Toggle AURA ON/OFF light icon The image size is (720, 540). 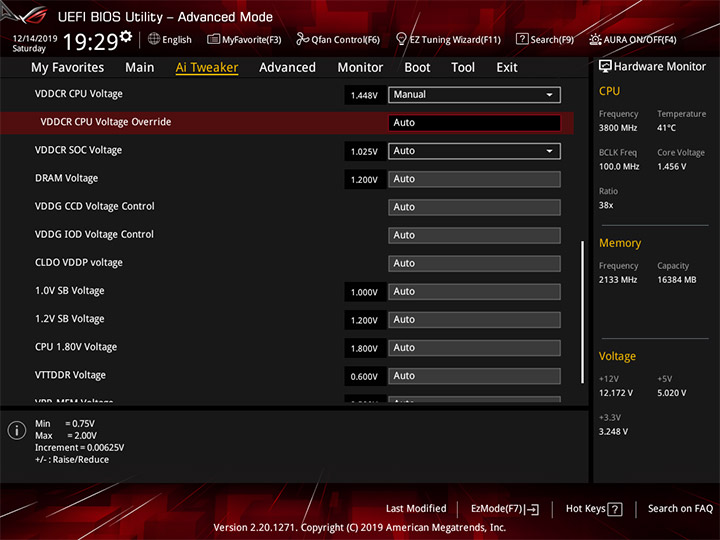pyautogui.click(x=595, y=39)
